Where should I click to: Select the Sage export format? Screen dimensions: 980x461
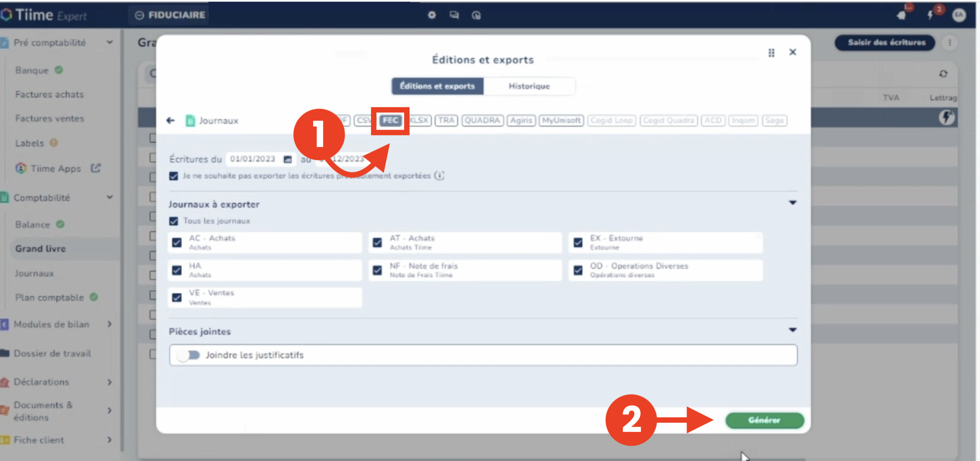[x=774, y=121]
